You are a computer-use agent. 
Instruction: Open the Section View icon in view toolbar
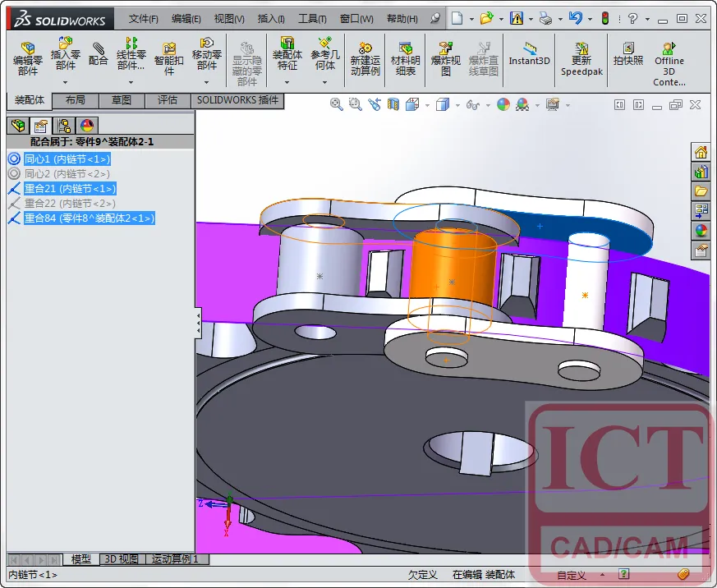[x=393, y=104]
